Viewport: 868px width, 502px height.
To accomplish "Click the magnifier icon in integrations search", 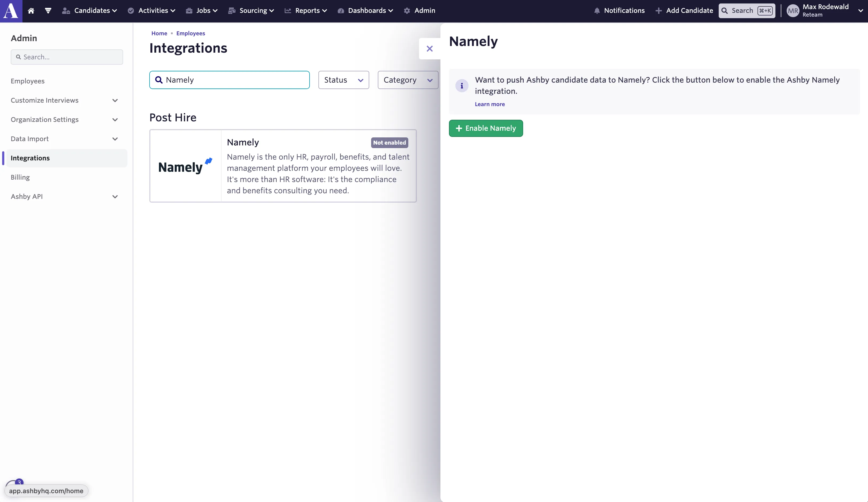I will [x=159, y=80].
